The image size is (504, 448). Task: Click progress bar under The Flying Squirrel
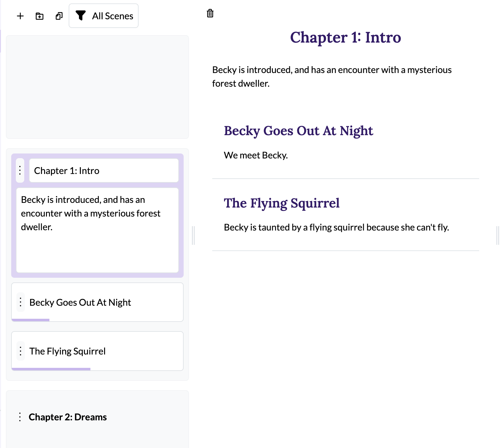(x=51, y=369)
